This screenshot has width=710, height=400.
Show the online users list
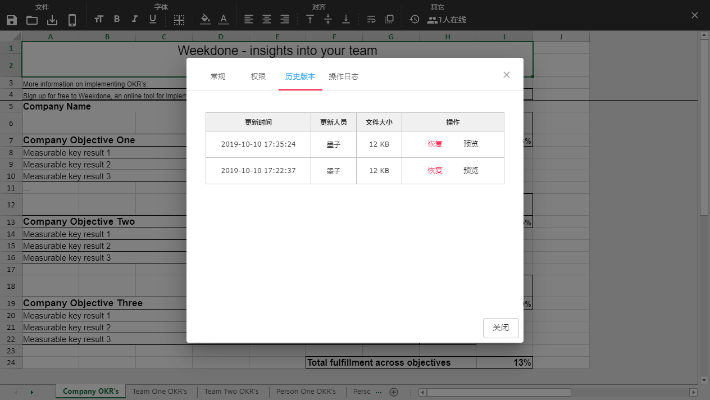point(446,19)
